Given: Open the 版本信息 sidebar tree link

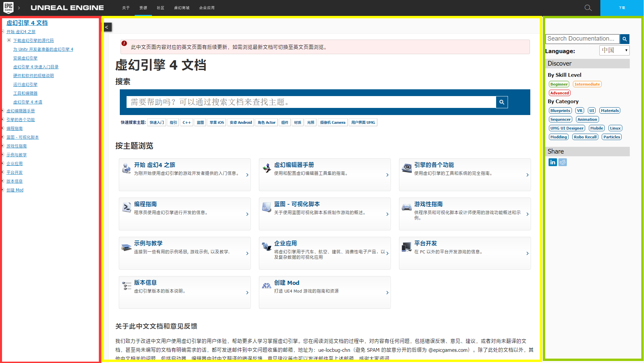Looking at the screenshot, I should click(15, 181).
